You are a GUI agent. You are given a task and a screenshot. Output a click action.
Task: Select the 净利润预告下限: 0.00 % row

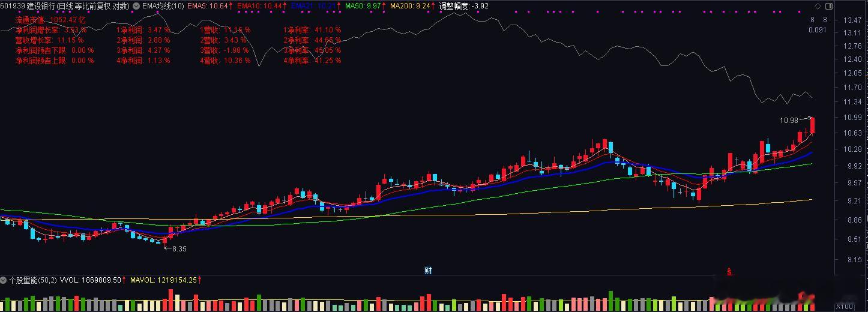(x=55, y=50)
